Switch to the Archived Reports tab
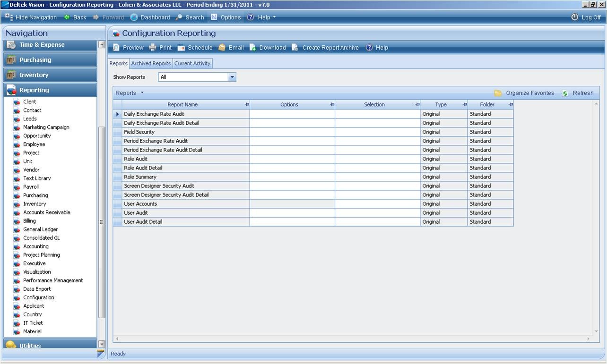The image size is (607, 364). 151,63
